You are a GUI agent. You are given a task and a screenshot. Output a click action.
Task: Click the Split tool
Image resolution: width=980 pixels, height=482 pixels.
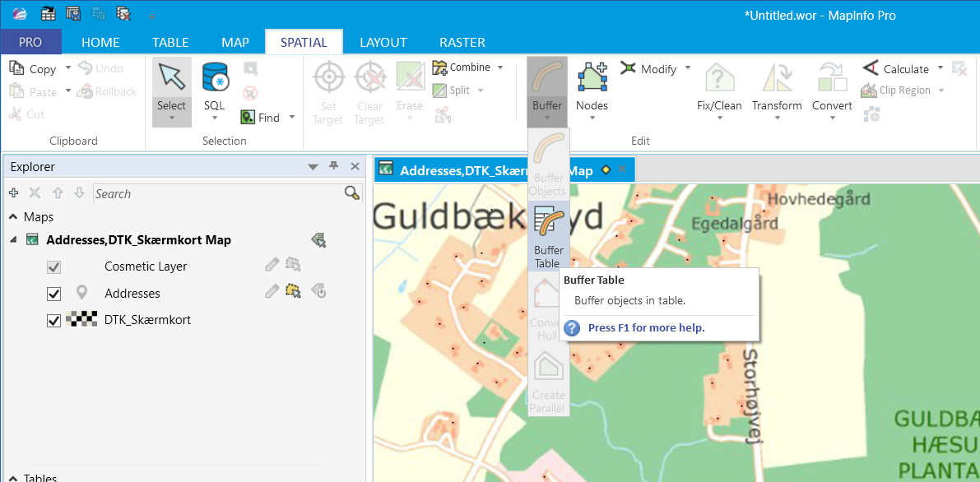pos(452,90)
